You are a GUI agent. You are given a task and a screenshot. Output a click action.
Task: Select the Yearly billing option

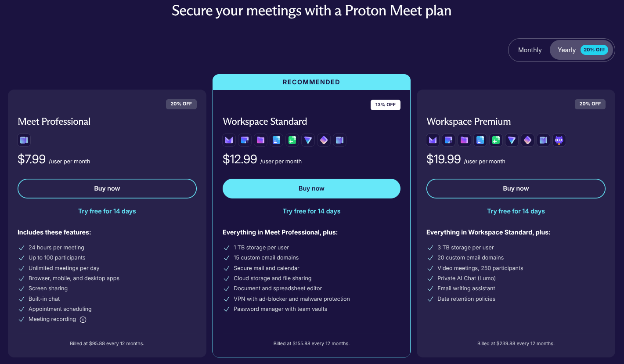(566, 50)
